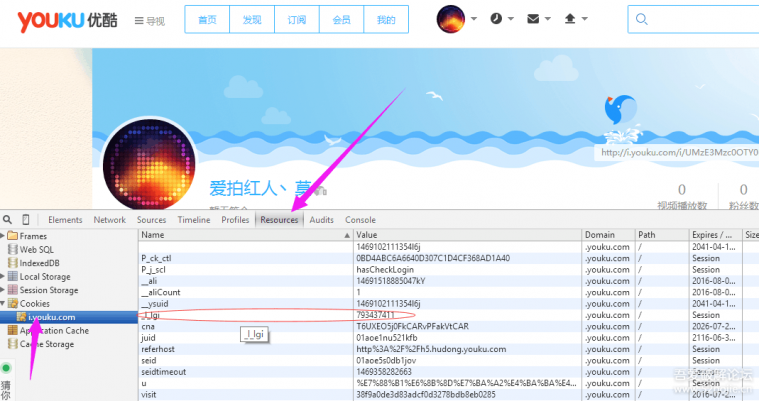Image resolution: width=759 pixels, height=401 pixels.
Task: Click the search magnifier icon in Youku header
Action: 641,19
